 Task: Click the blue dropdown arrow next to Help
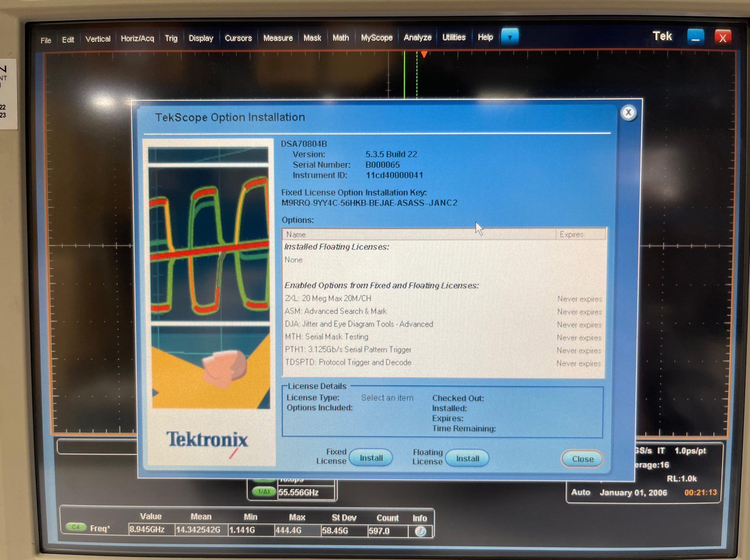tap(509, 37)
